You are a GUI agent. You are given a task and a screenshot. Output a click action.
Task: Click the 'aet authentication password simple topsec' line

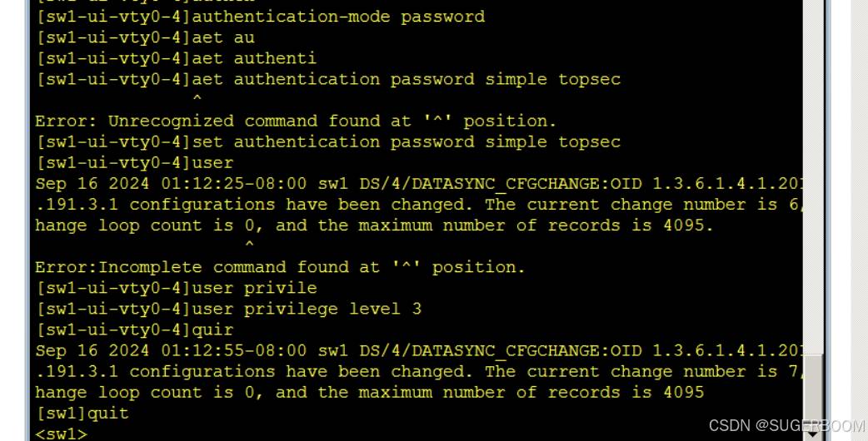click(x=328, y=79)
